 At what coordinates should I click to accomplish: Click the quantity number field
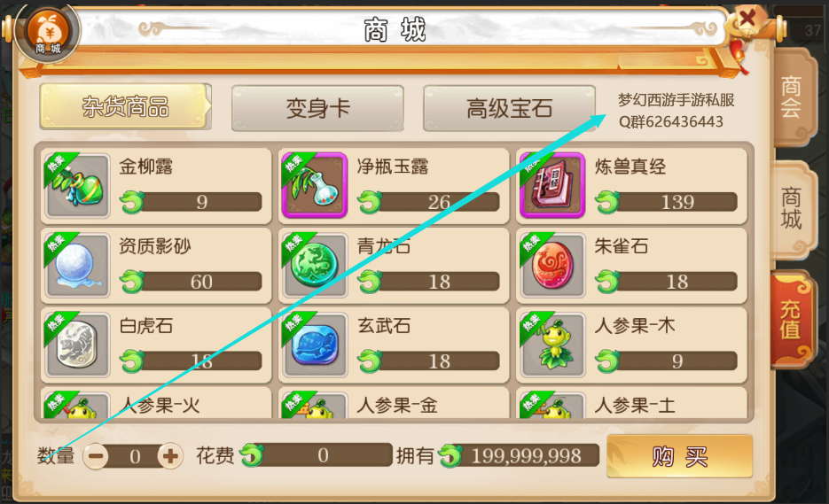pyautogui.click(x=133, y=456)
